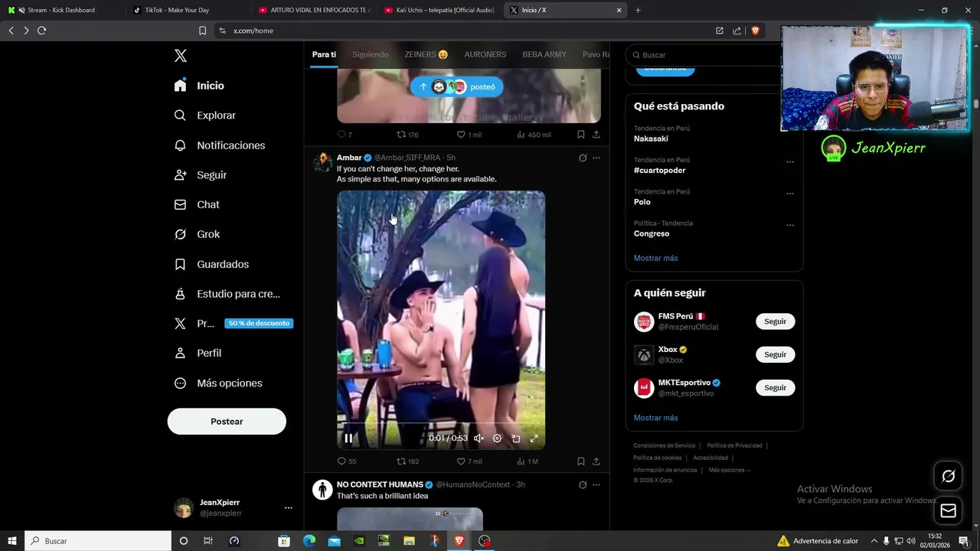980x551 pixels.
Task: Open more options on NO CONTEXT HUMANS post
Action: [596, 484]
